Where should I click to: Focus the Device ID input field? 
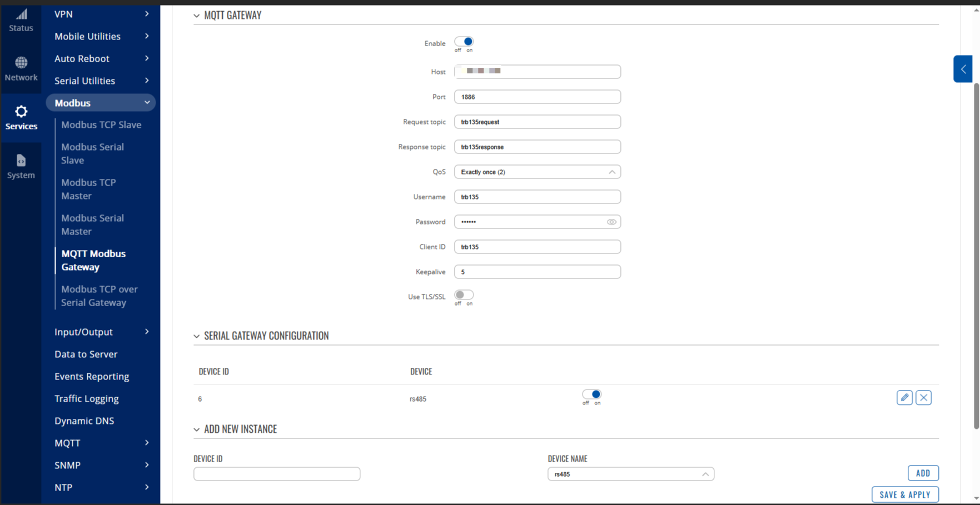(x=277, y=474)
